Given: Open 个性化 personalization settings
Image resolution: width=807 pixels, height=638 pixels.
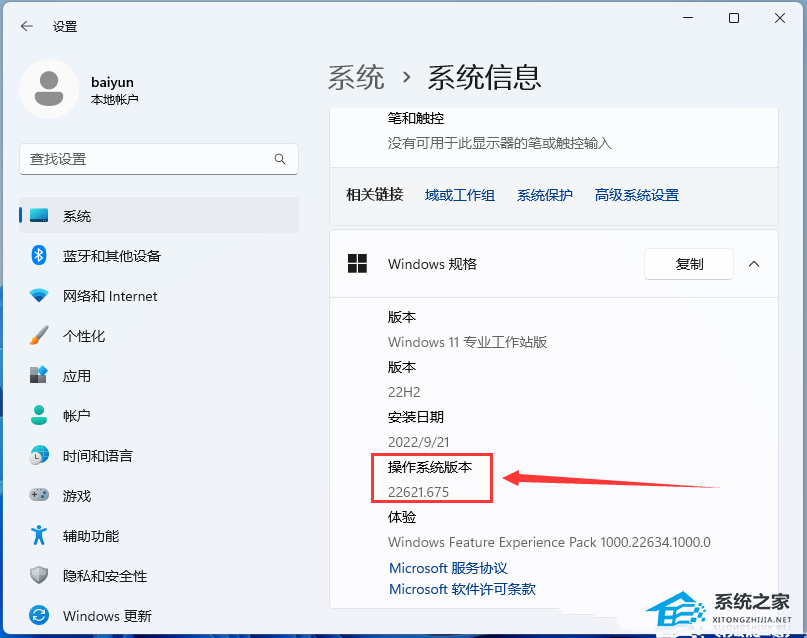Looking at the screenshot, I should [84, 336].
